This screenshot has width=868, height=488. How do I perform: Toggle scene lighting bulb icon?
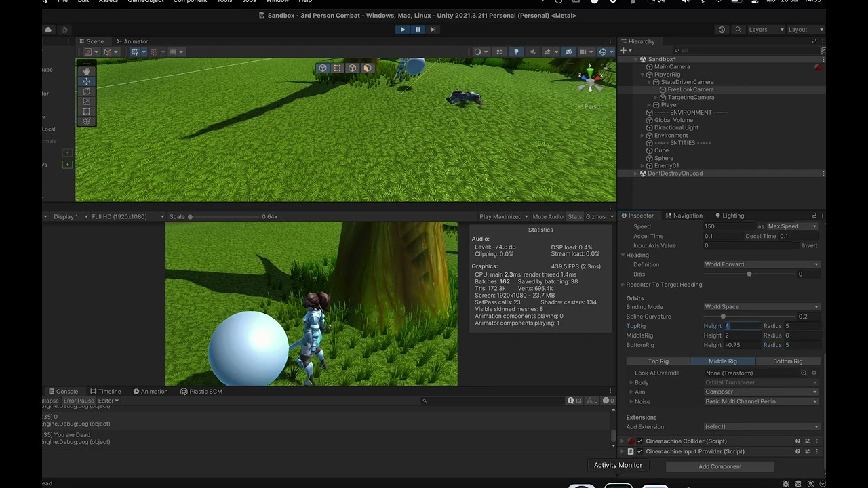(x=516, y=52)
